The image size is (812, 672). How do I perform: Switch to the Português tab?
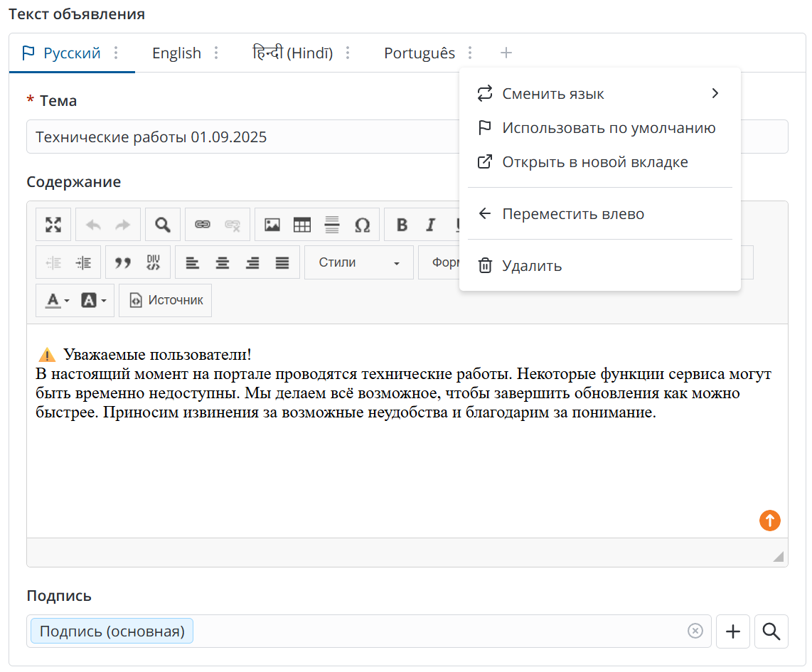coord(419,53)
